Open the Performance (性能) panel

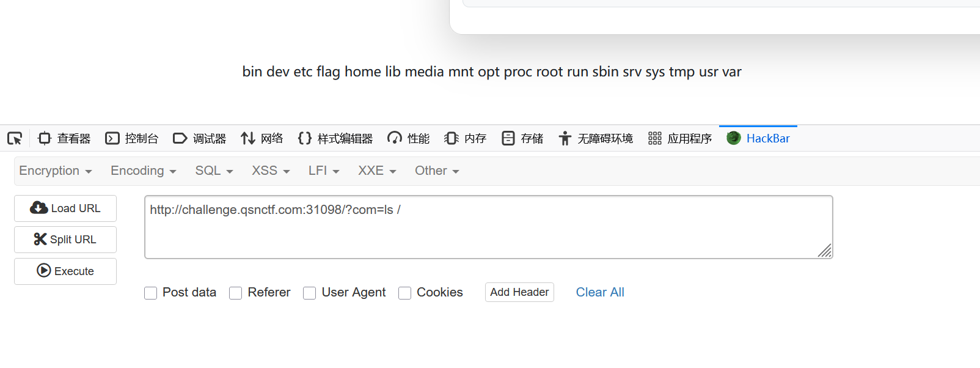click(409, 139)
